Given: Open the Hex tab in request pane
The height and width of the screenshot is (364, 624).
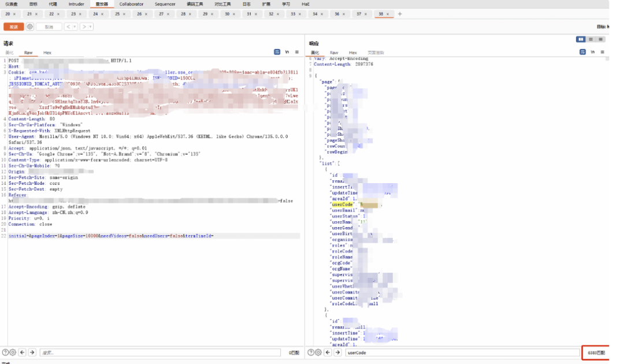Looking at the screenshot, I should point(47,53).
